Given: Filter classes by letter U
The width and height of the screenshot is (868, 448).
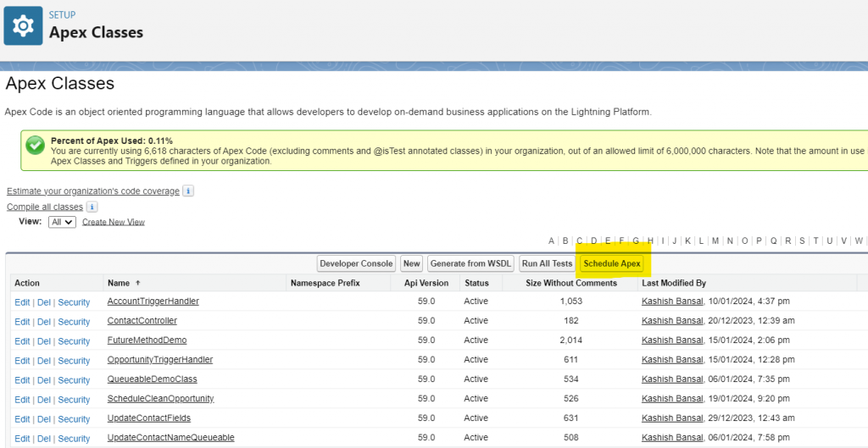Looking at the screenshot, I should 829,241.
